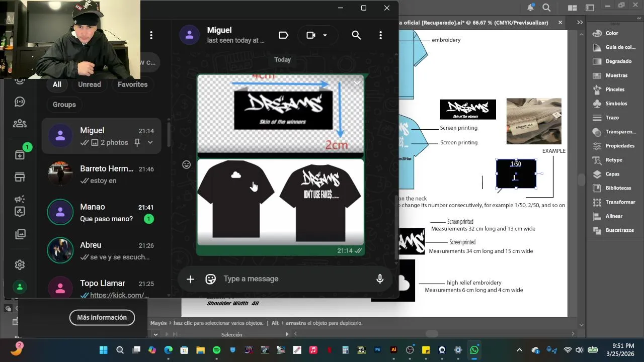Image resolution: width=644 pixels, height=362 pixels.
Task: Open Illustrator Buscatrazos panel
Action: (x=614, y=230)
